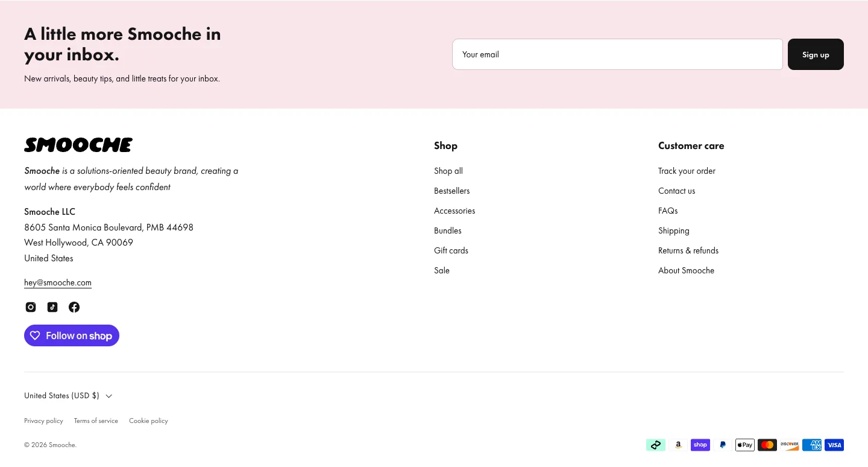Click the "West Hollywood, CA 90069" address line
The width and height of the screenshot is (868, 467).
click(x=78, y=243)
